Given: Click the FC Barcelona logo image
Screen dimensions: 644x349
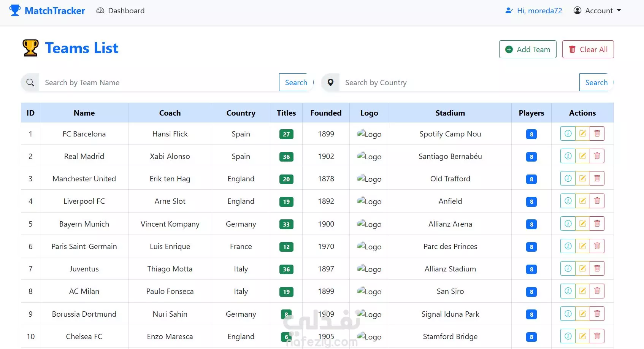Looking at the screenshot, I should point(369,134).
